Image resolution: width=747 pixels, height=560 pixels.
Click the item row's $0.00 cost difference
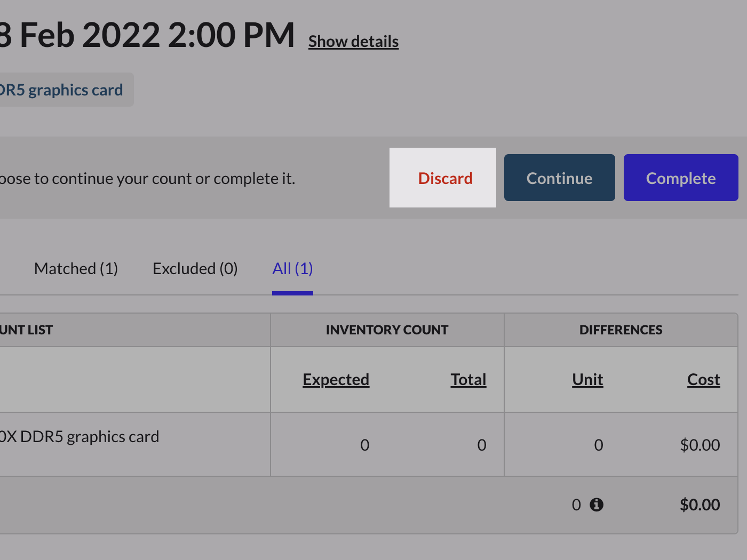[700, 445]
